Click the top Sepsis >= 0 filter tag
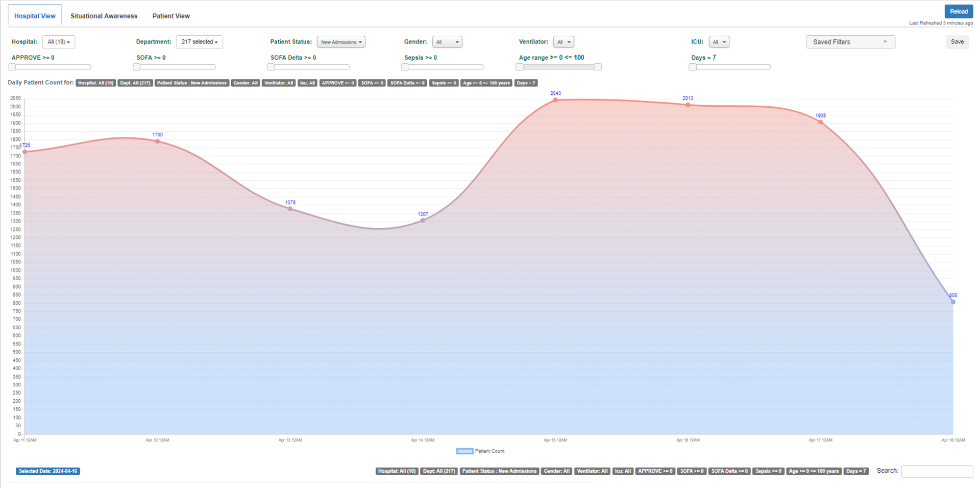Viewport: 980px width, 488px height. 444,83
